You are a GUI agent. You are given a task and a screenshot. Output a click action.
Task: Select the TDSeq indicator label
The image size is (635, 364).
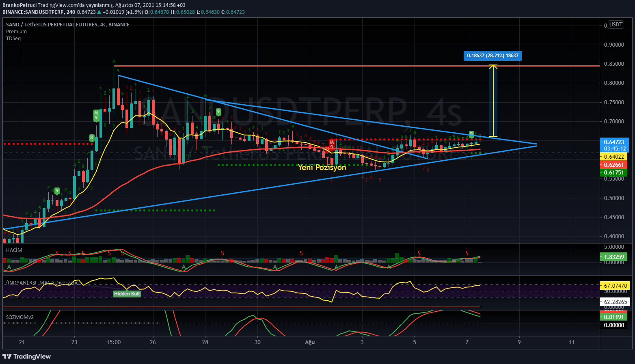point(13,38)
